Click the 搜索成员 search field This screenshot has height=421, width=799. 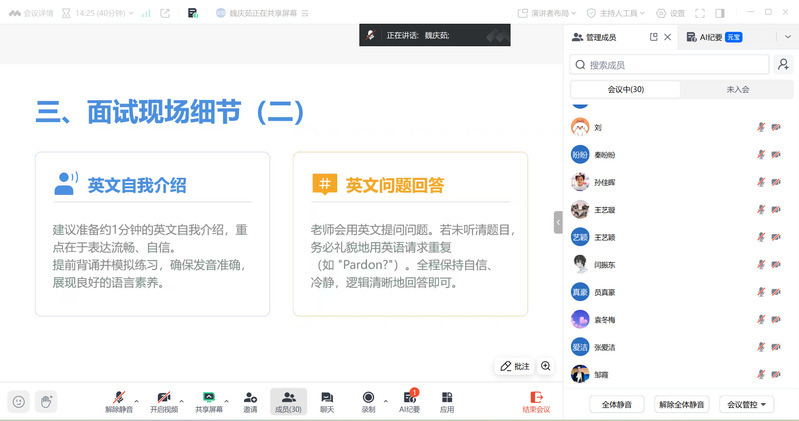[670, 65]
